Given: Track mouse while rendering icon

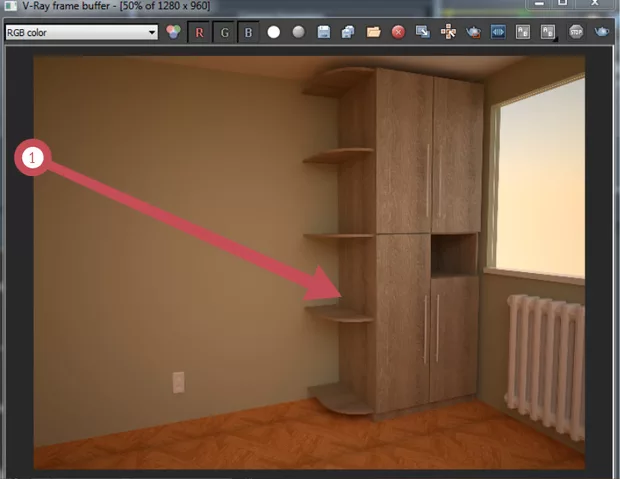Looking at the screenshot, I should (448, 32).
